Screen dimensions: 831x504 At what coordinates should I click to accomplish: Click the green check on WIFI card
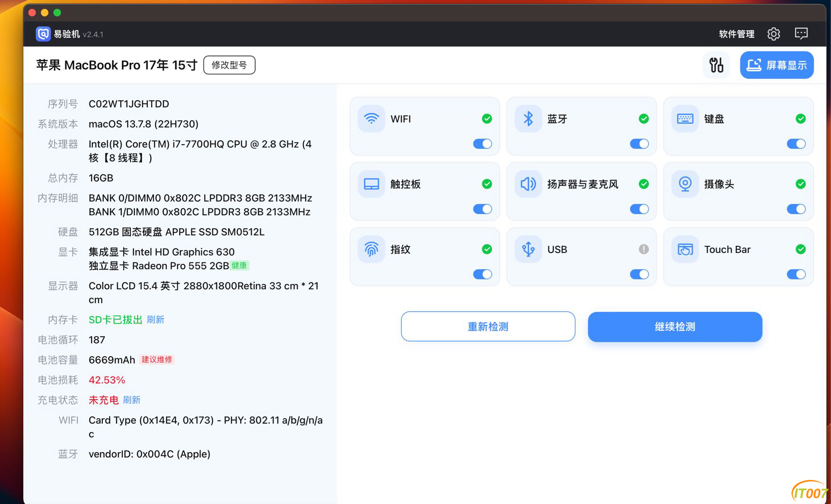tap(487, 119)
